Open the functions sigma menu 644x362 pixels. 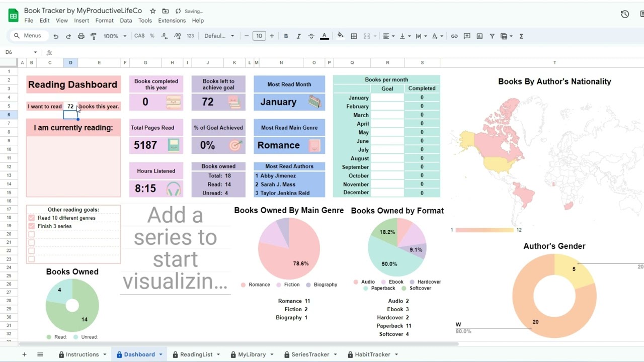coord(521,36)
